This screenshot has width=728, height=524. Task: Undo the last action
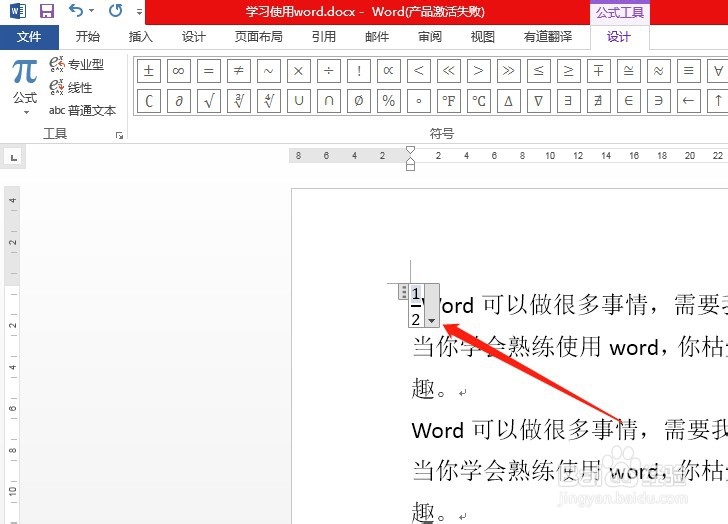tap(76, 10)
